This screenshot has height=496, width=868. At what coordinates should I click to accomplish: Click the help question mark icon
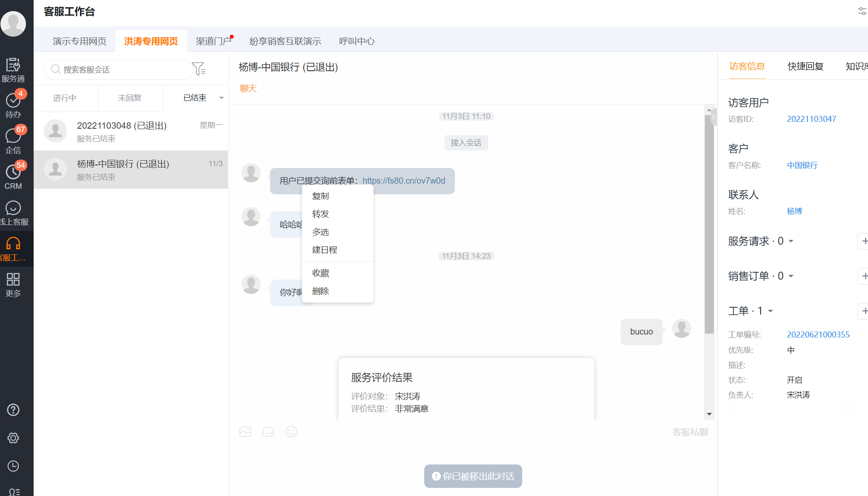pos(13,410)
